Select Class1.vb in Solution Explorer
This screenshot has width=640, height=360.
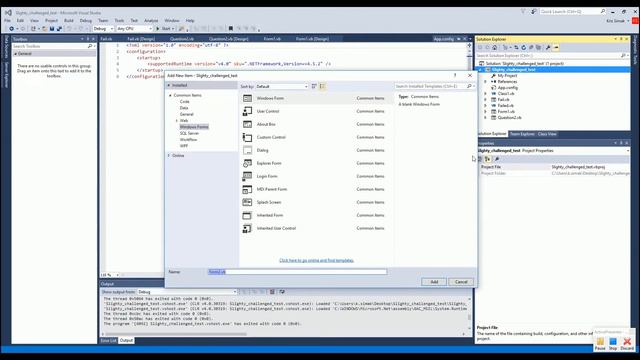(x=506, y=93)
